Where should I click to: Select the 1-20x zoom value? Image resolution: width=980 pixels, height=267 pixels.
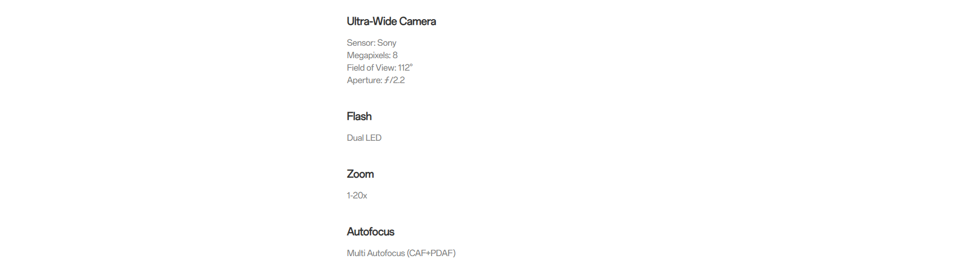pos(357,195)
